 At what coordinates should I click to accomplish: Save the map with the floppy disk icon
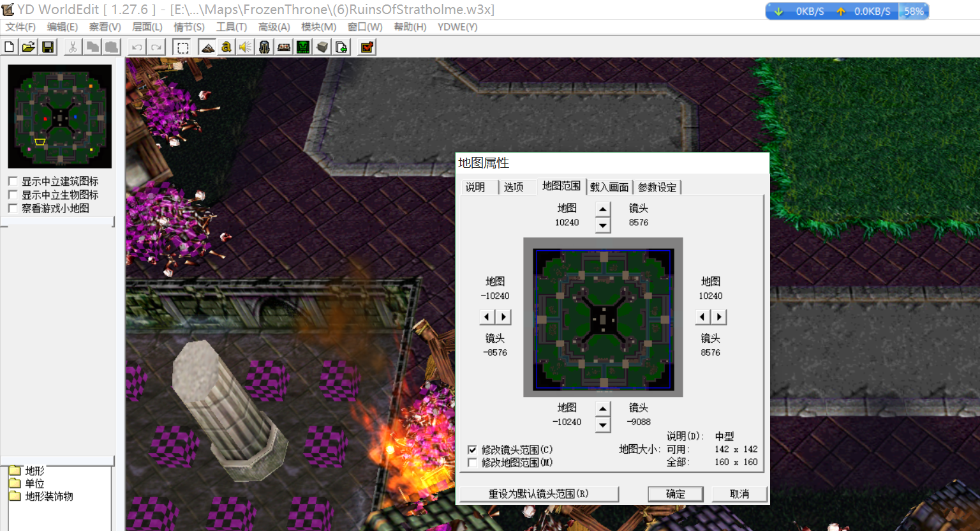pyautogui.click(x=48, y=47)
